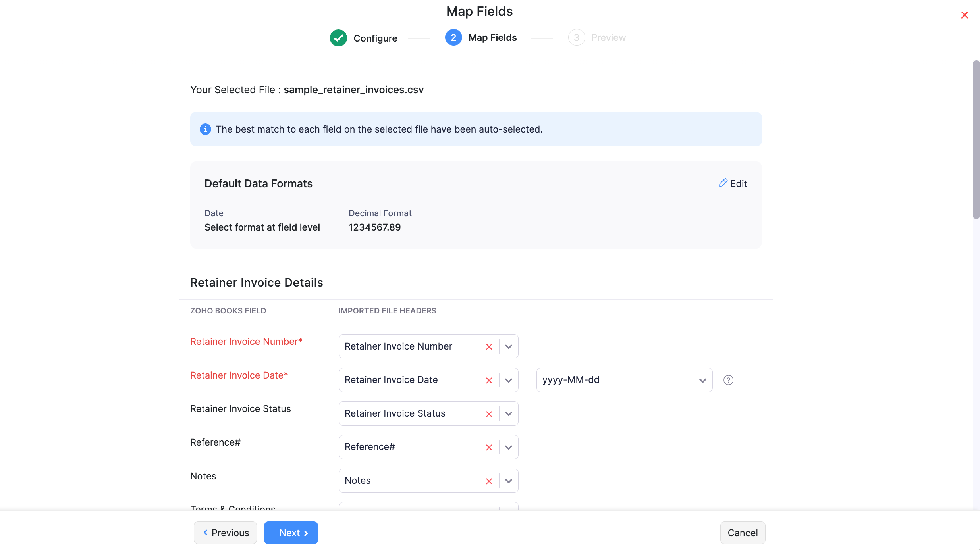
Task: Open the Notes imported header dropdown
Action: click(508, 481)
